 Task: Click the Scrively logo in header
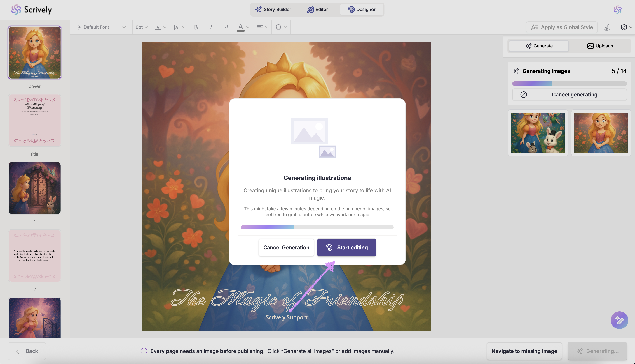[x=31, y=10]
